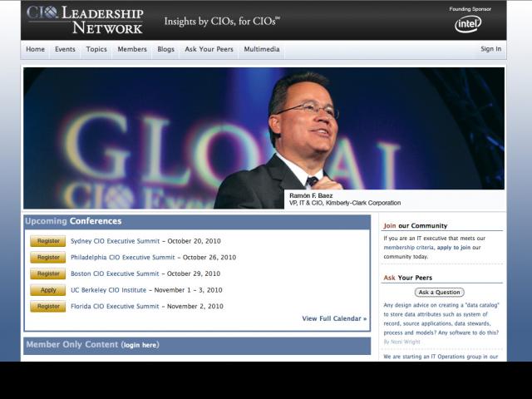The image size is (532, 399).
Task: Open the Events navigation tab
Action: [65, 49]
